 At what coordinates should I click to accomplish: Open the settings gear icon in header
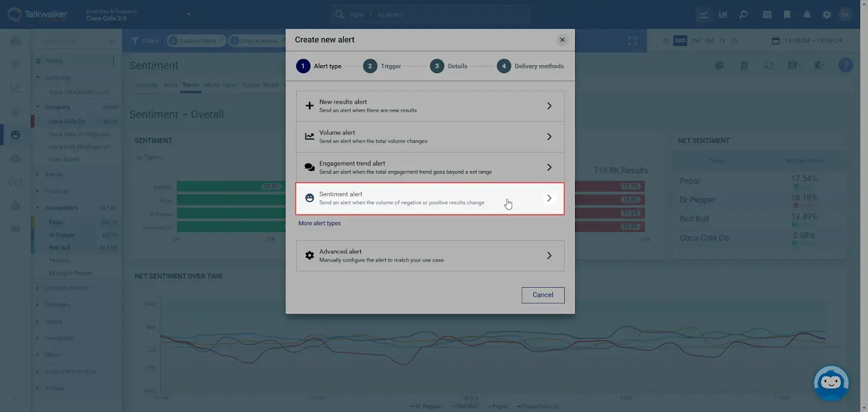(827, 15)
